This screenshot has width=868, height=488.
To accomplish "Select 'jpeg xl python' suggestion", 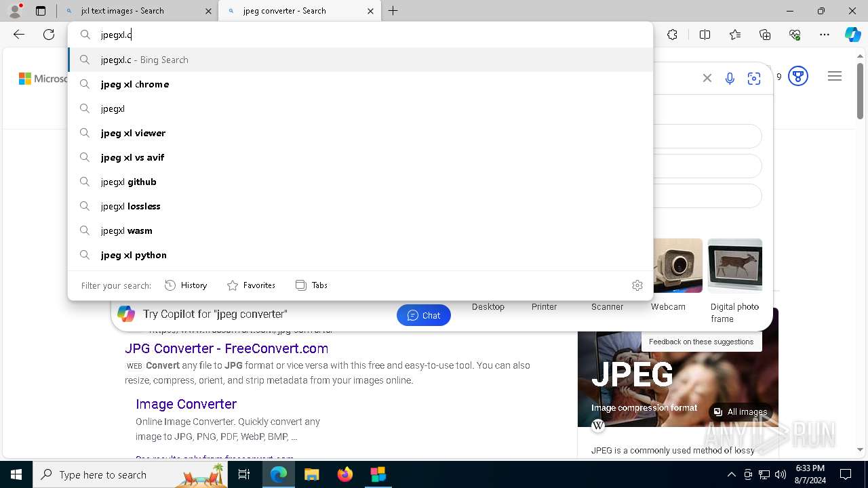I will click(x=360, y=255).
